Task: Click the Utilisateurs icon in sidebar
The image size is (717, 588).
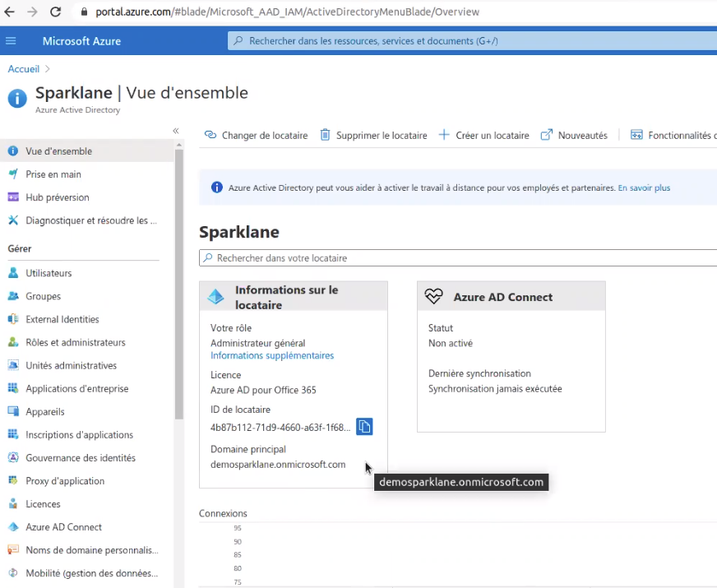Action: pos(13,273)
